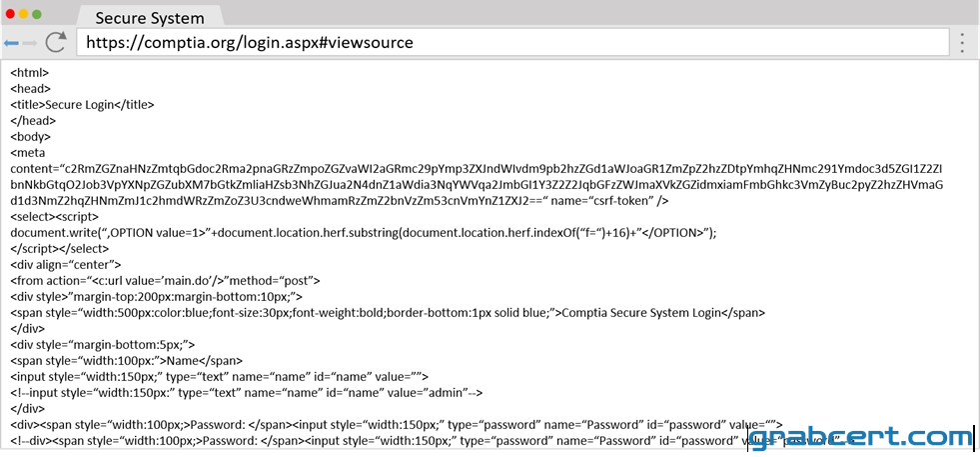Click the form action main.do line
The height and width of the screenshot is (457, 980).
pos(165,280)
